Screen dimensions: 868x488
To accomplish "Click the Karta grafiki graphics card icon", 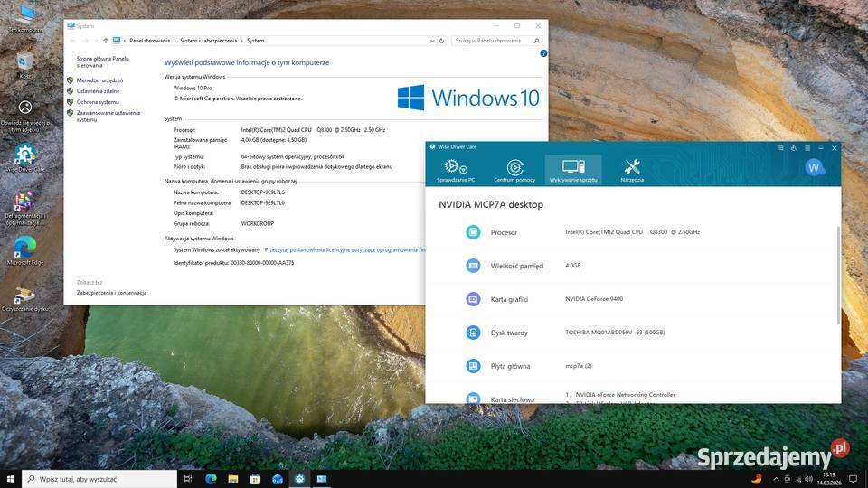I will [x=473, y=299].
